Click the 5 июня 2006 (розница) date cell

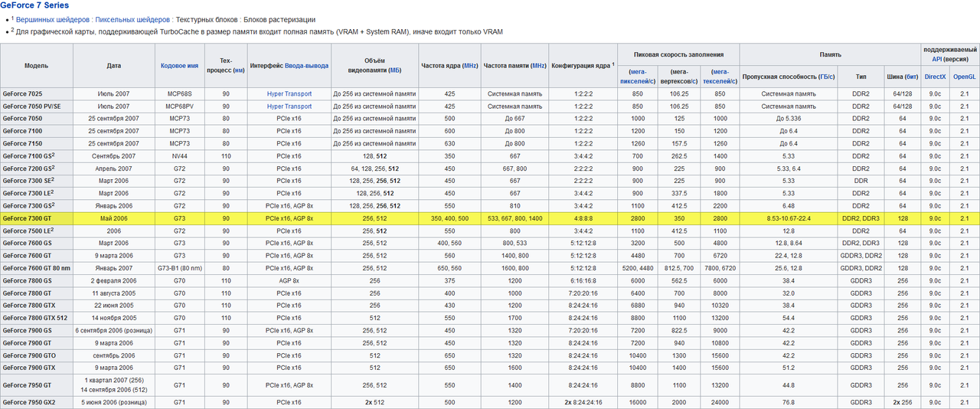point(114,402)
